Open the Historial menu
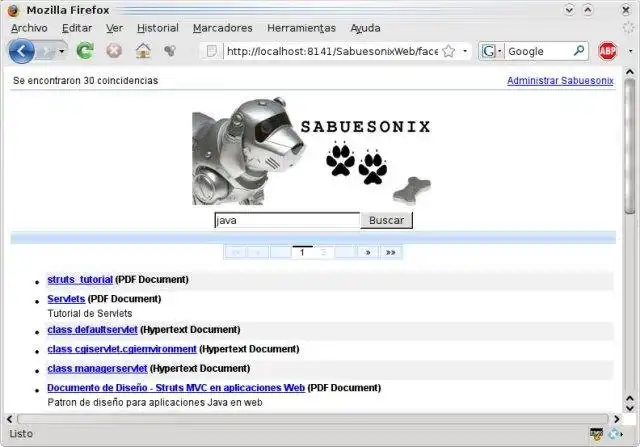 point(158,28)
